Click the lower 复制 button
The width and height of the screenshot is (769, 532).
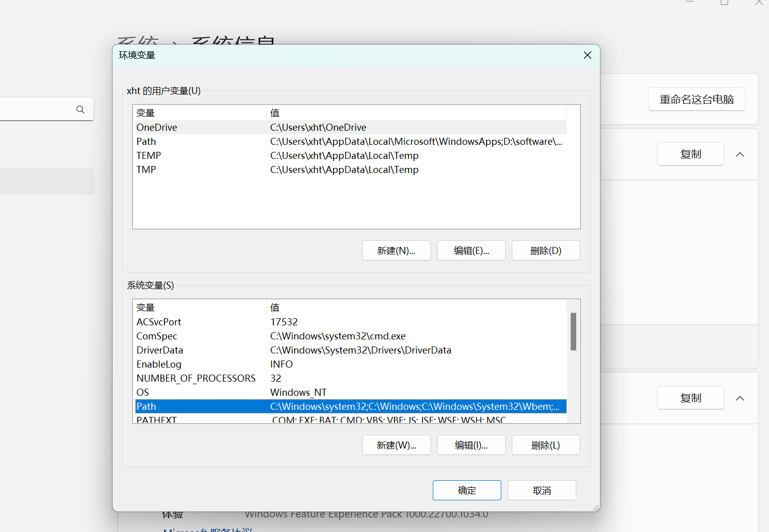click(690, 398)
